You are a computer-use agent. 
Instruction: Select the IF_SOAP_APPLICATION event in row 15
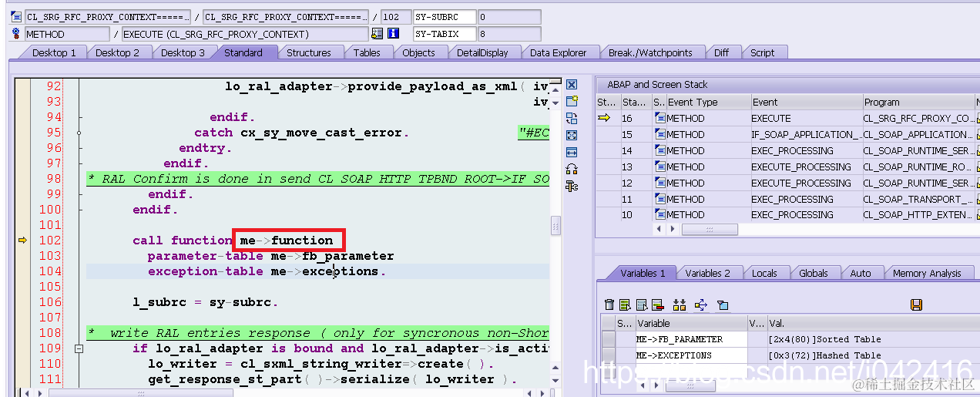[x=806, y=134]
